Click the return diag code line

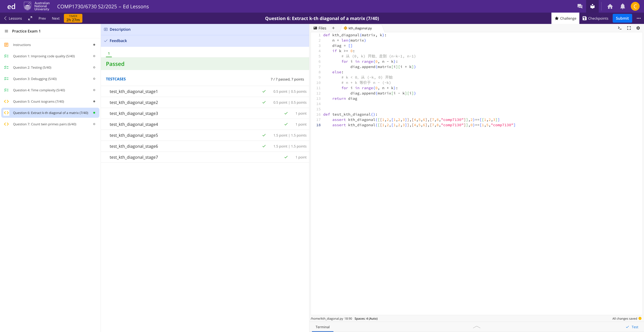pos(345,99)
